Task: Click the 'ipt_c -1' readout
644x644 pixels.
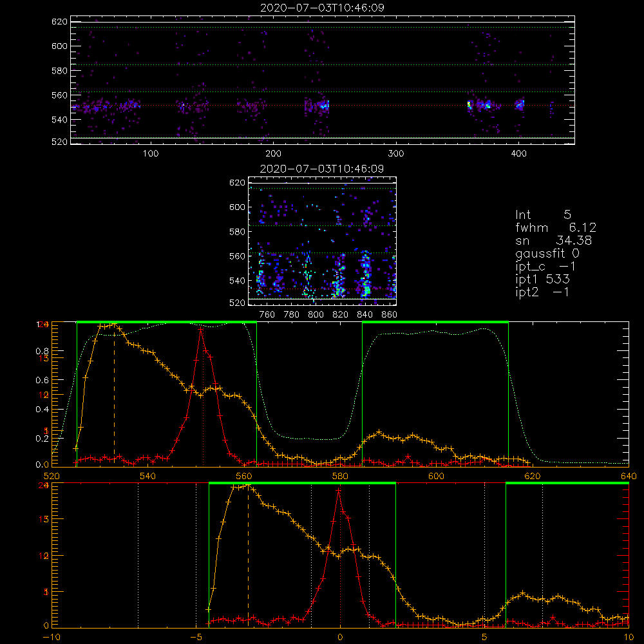Action: point(545,267)
